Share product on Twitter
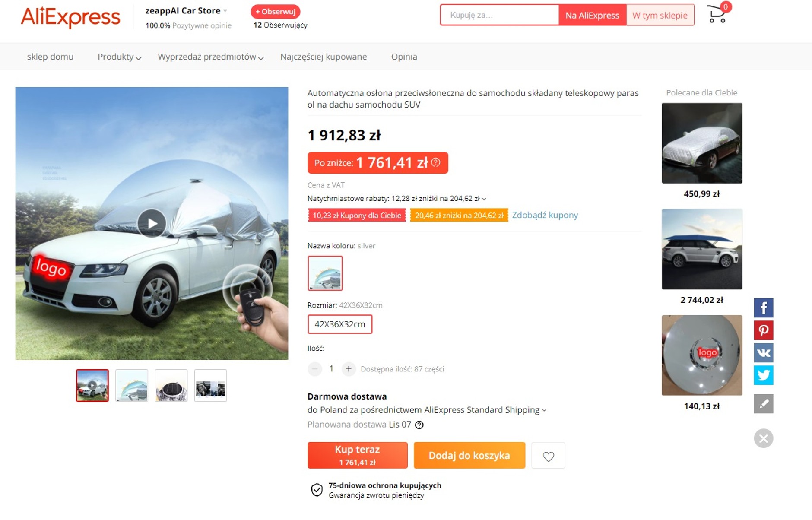Image resolution: width=812 pixels, height=520 pixels. [763, 375]
